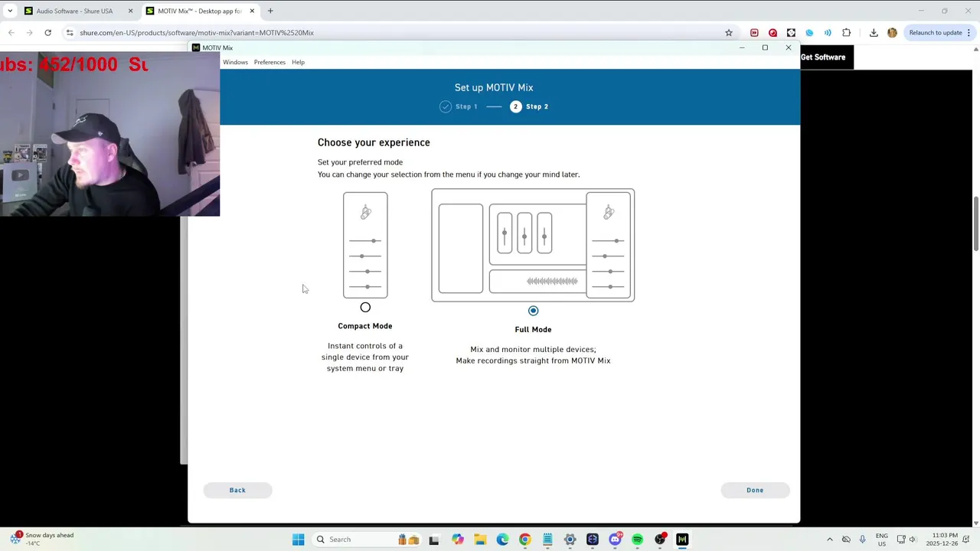Open Copilot from the taskbar
The width and height of the screenshot is (980, 551).
pos(458,540)
